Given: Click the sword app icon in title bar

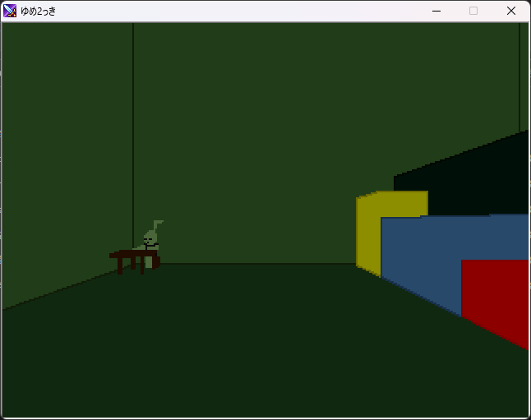Looking at the screenshot, I should pos(10,11).
